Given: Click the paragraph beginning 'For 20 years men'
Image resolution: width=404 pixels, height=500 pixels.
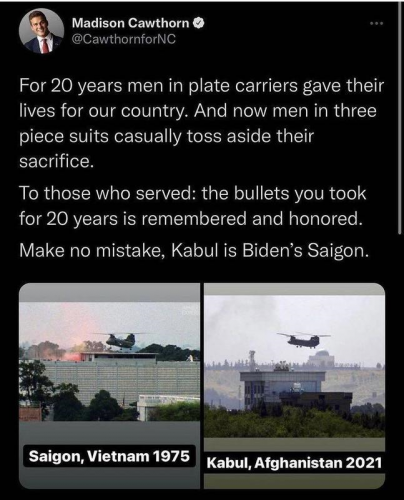Looking at the screenshot, I should [201, 123].
